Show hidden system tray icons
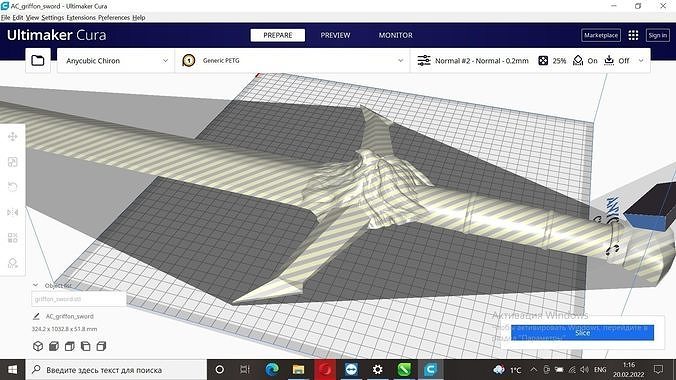The image size is (676, 380). coord(534,370)
